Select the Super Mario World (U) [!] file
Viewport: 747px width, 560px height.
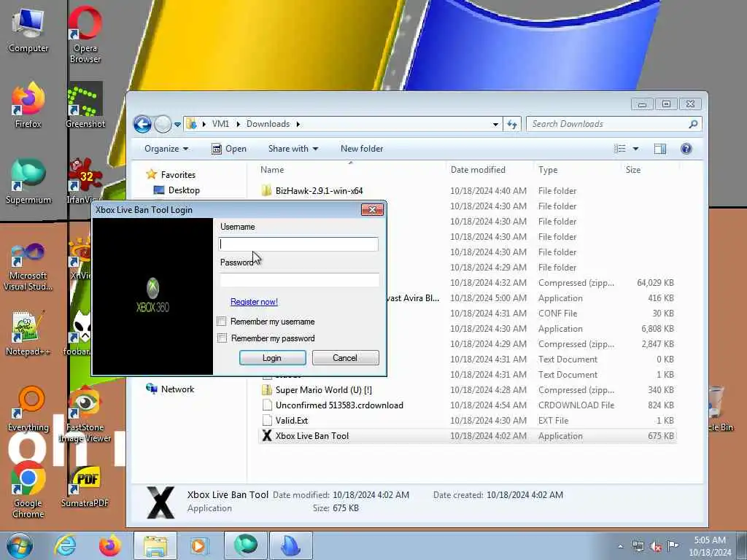click(x=317, y=390)
